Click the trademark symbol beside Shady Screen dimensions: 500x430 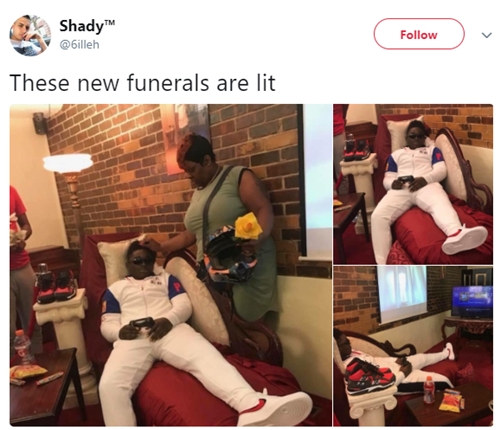pos(110,22)
